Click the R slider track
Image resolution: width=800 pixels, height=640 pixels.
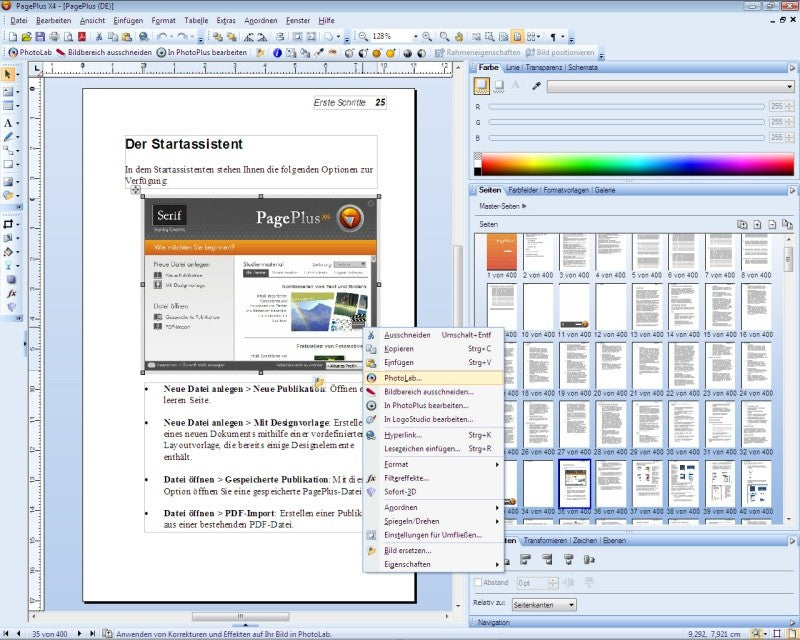pos(627,107)
